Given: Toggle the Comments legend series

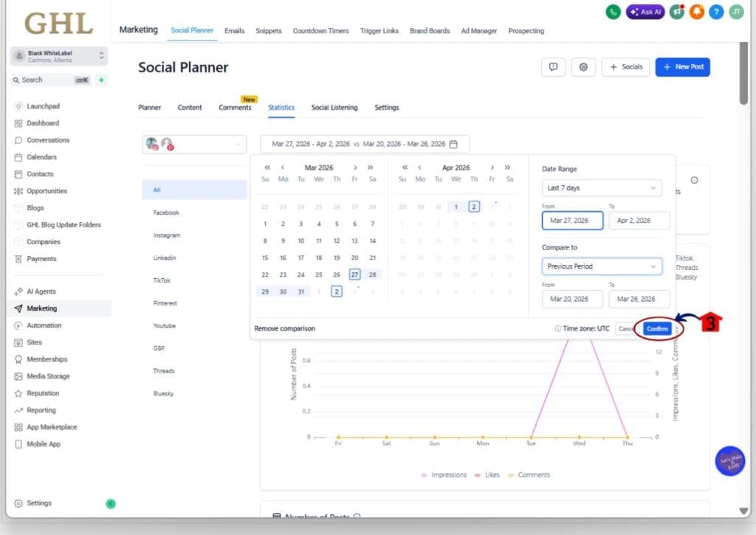Looking at the screenshot, I should (x=529, y=474).
